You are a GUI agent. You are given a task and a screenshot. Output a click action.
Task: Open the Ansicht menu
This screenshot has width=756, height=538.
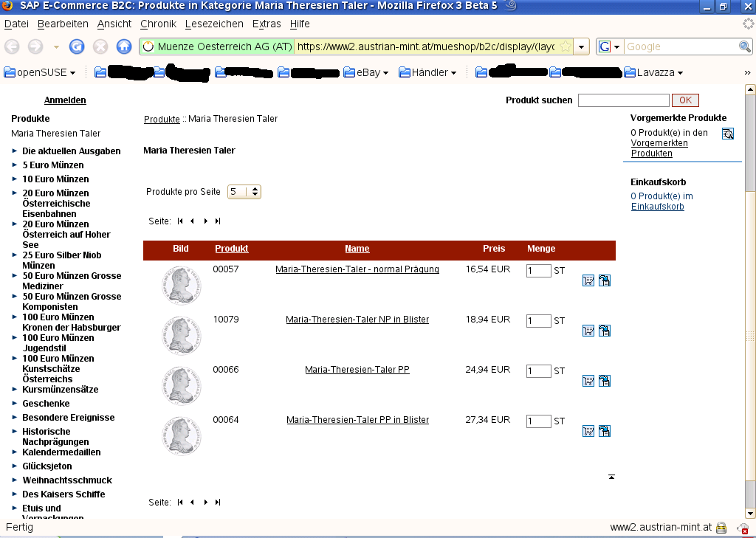click(114, 24)
